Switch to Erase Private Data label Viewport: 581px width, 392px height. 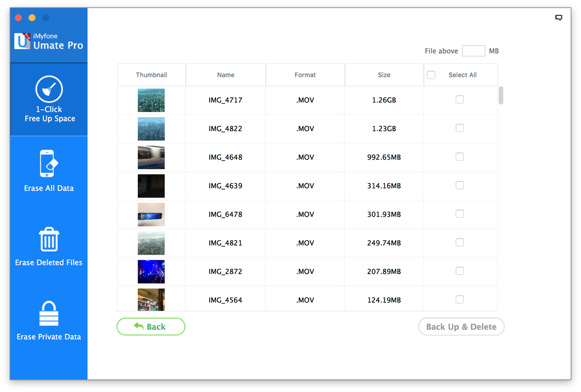pyautogui.click(x=49, y=337)
